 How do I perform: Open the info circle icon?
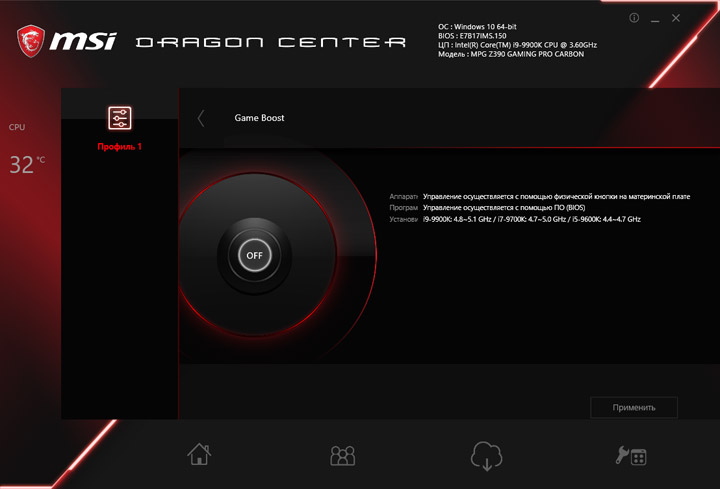pyautogui.click(x=634, y=18)
